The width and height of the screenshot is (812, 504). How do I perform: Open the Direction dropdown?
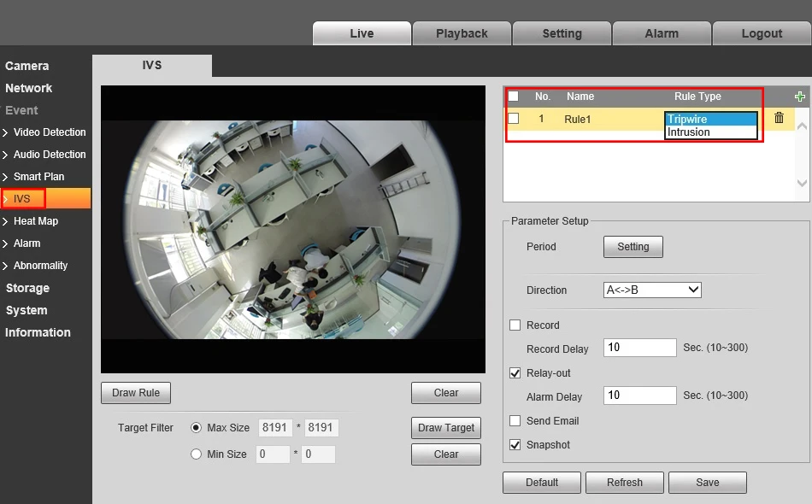(x=652, y=290)
